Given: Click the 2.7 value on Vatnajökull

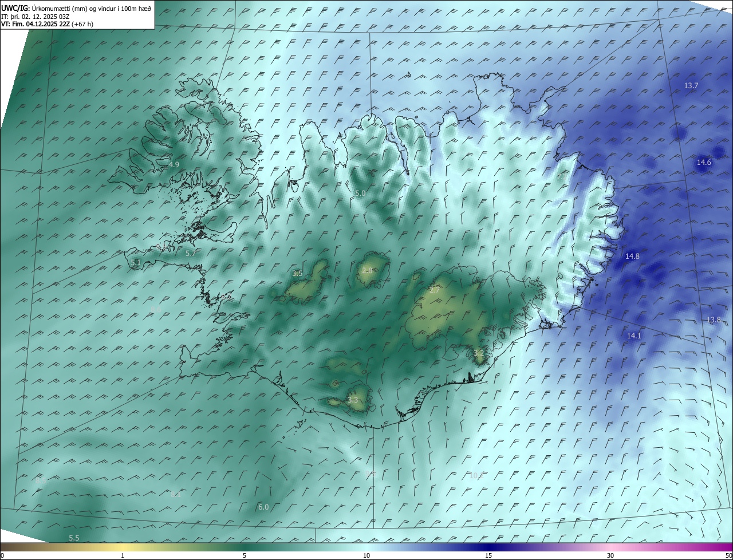Looking at the screenshot, I should [x=435, y=290].
